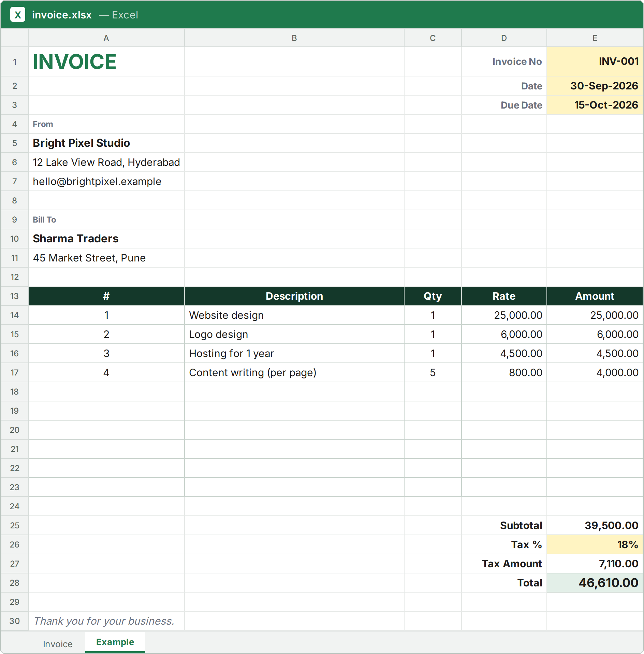
Task: Click the Subtotal label cell
Action: 504,525
